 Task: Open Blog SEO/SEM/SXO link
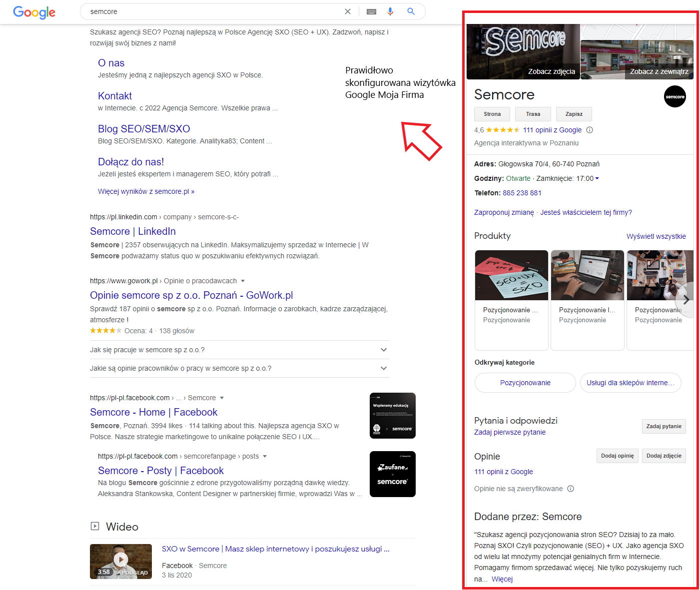click(x=144, y=129)
